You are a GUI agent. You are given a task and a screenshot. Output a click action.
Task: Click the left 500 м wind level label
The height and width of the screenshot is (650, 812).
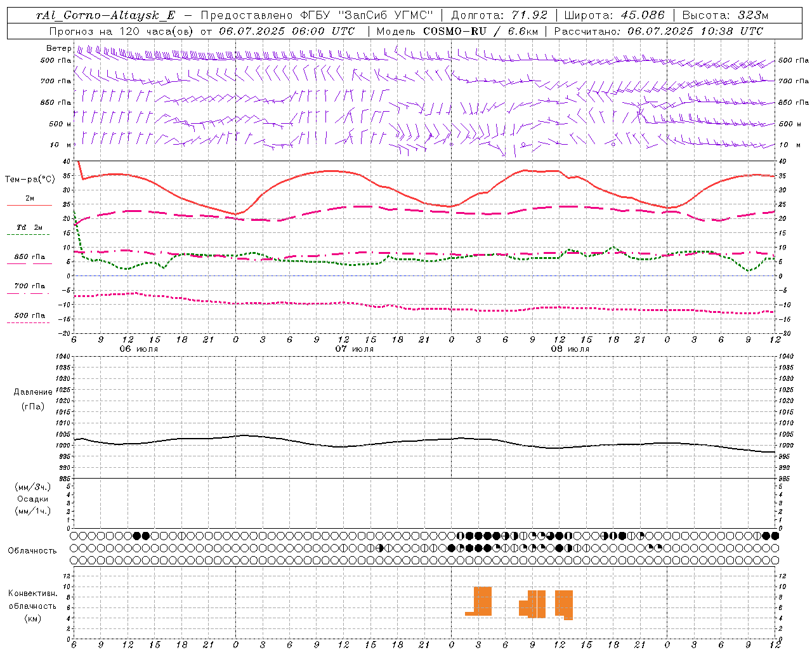tap(60, 124)
